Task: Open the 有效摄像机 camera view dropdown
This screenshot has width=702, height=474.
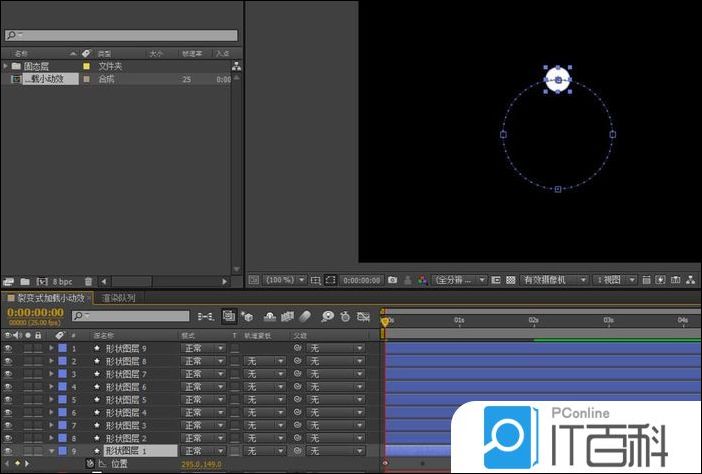Action: tap(553, 280)
